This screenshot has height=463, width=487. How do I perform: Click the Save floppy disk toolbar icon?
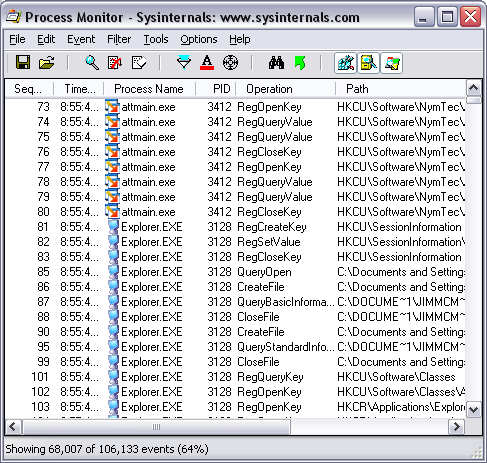click(x=23, y=62)
